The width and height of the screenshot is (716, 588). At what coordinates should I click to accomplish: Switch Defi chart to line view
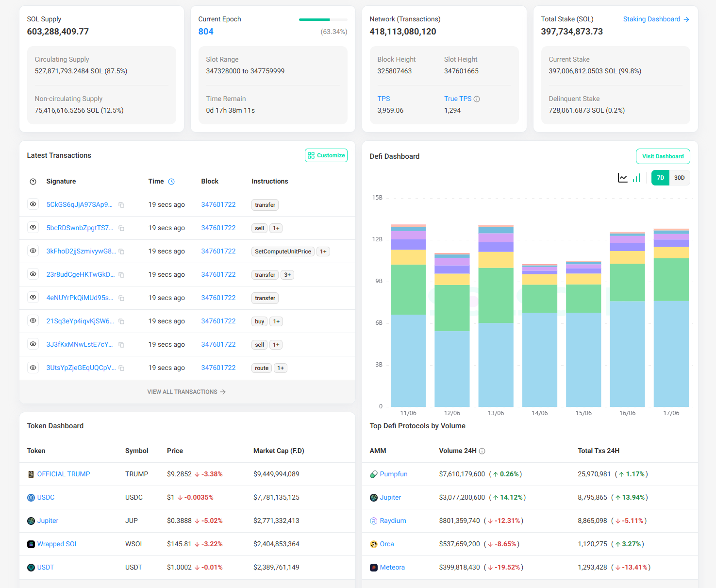(x=622, y=178)
